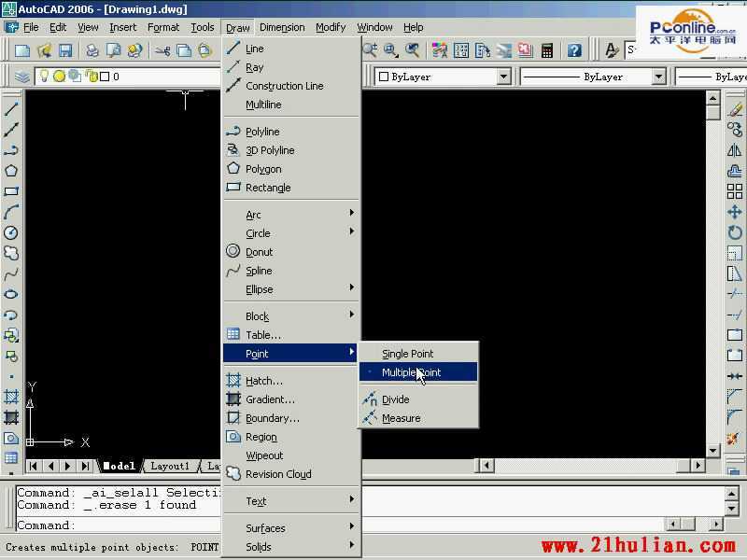
Task: Select the Offset tool in the Modify toolbar
Action: 735,171
